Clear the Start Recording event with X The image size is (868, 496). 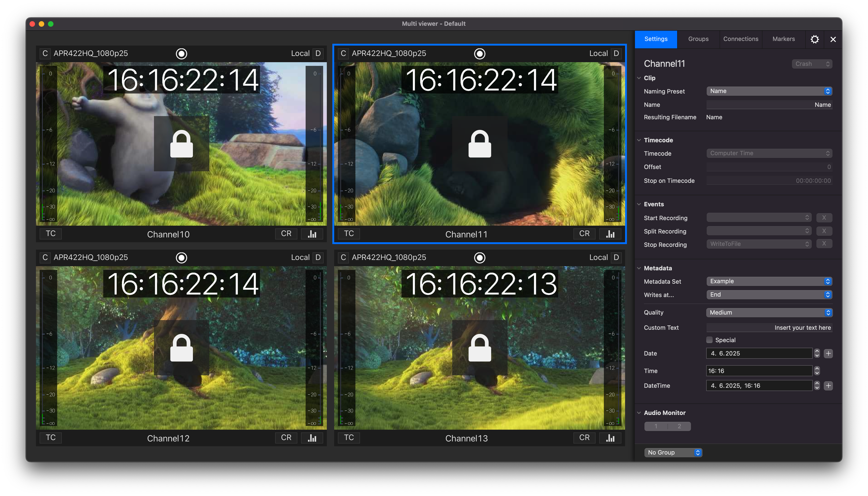(x=824, y=217)
